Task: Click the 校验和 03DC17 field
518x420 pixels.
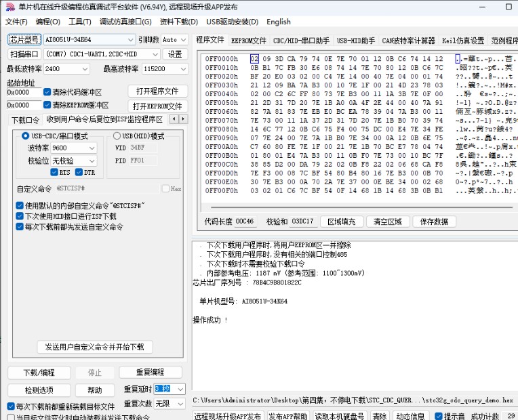Action: (x=302, y=222)
